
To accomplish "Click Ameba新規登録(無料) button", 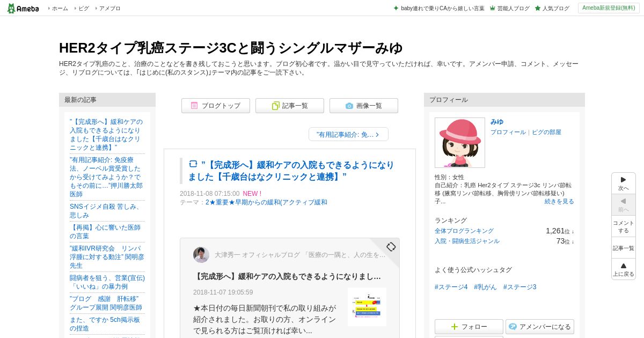I will [x=609, y=8].
